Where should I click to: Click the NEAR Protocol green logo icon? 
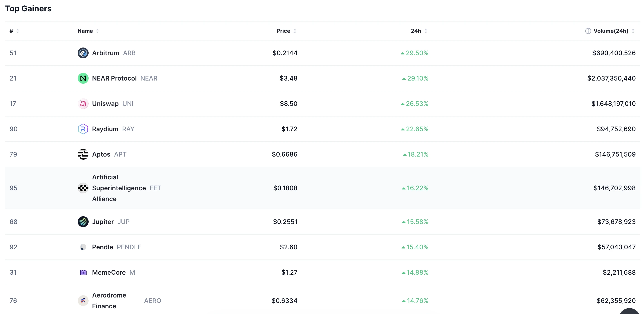[83, 78]
